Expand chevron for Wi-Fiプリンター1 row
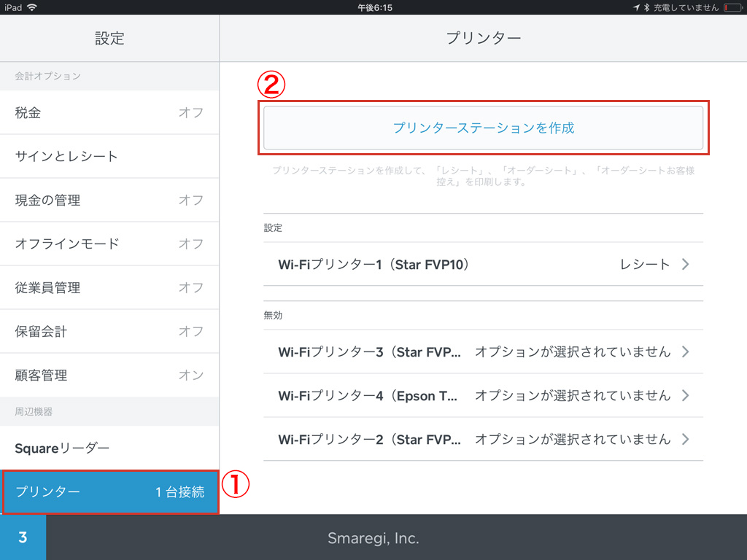The height and width of the screenshot is (560, 747). (x=685, y=265)
